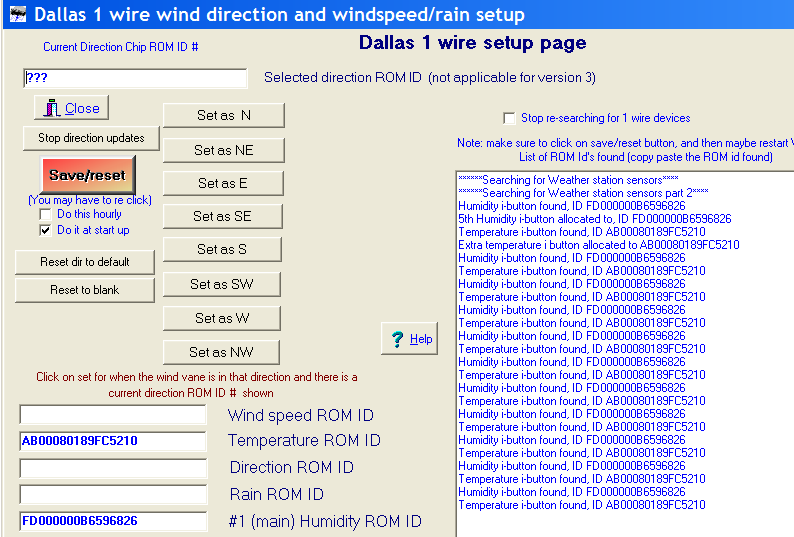This screenshot has height=537, width=794.
Task: Click the Close button with door icon
Action: (71, 108)
